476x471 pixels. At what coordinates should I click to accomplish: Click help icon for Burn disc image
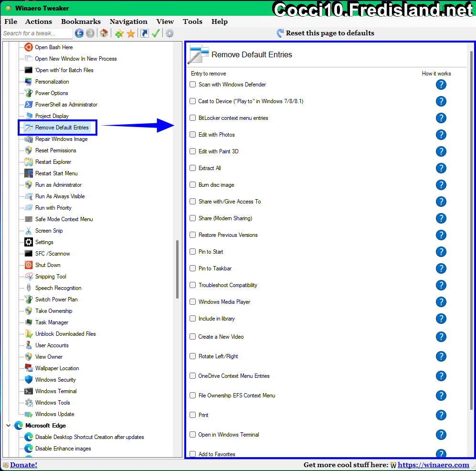441,185
